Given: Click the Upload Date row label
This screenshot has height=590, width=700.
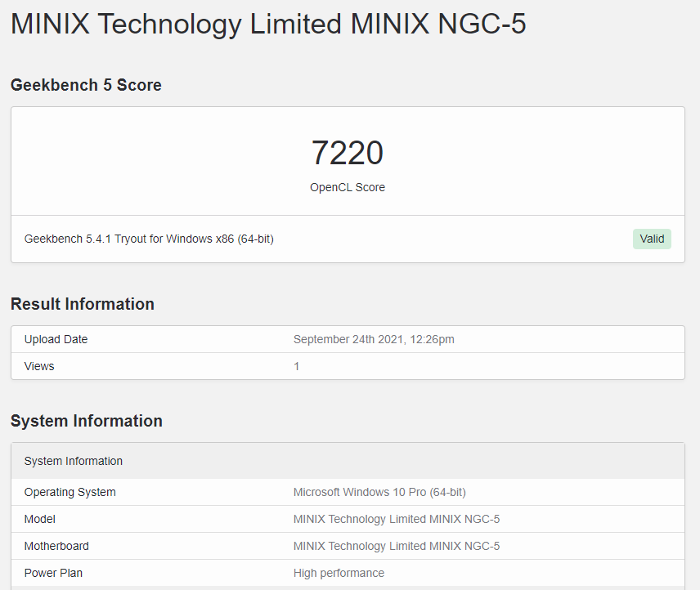Looking at the screenshot, I should [x=56, y=339].
